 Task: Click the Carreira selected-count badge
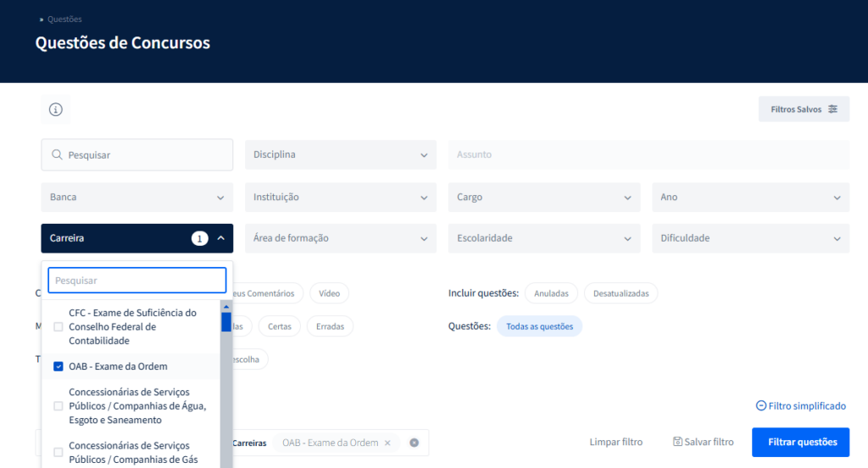pyautogui.click(x=200, y=238)
